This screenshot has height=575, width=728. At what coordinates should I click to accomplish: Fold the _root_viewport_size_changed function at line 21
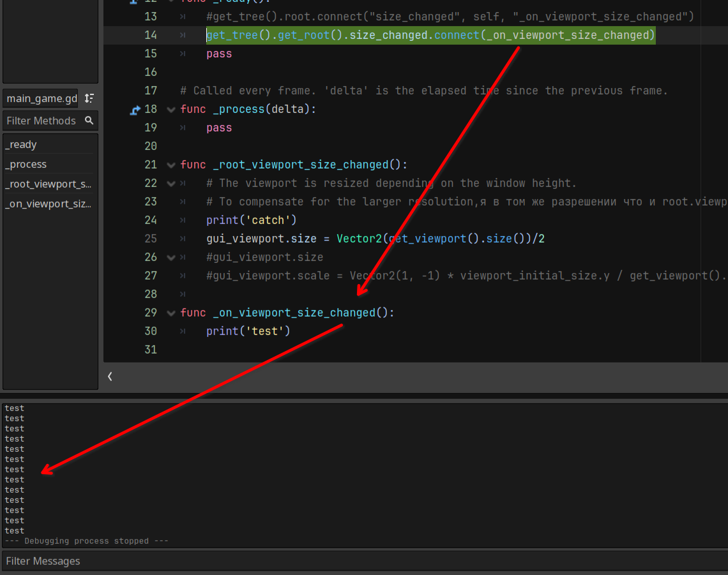pyautogui.click(x=171, y=165)
